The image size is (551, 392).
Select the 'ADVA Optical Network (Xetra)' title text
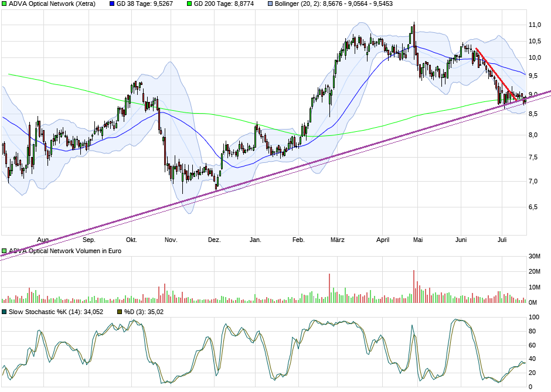[x=52, y=4]
